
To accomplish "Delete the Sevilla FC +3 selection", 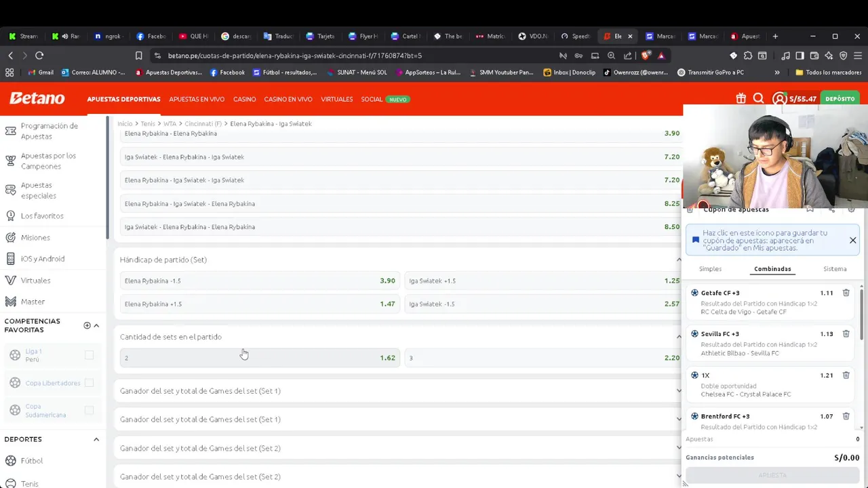I will tap(846, 333).
